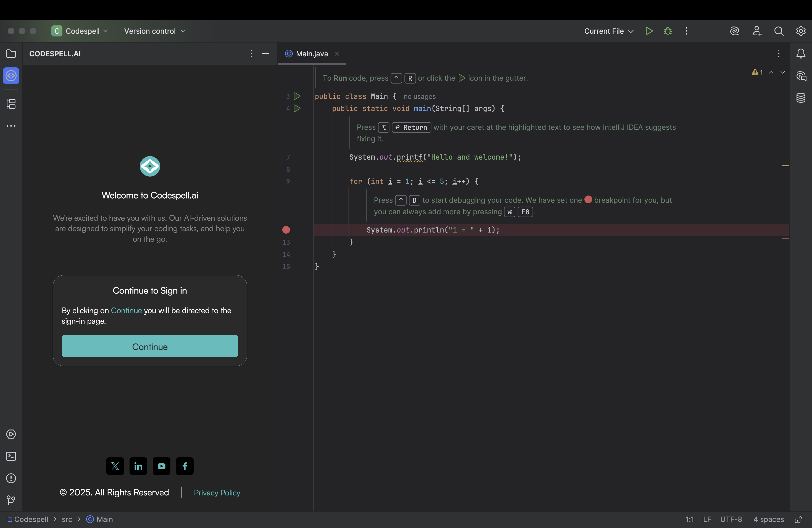812x528 pixels.
Task: Open the Structure tool window icon
Action: pos(11,104)
